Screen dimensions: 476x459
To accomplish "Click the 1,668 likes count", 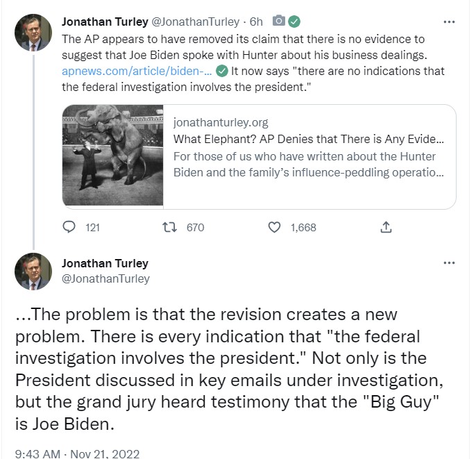I will coord(303,228).
